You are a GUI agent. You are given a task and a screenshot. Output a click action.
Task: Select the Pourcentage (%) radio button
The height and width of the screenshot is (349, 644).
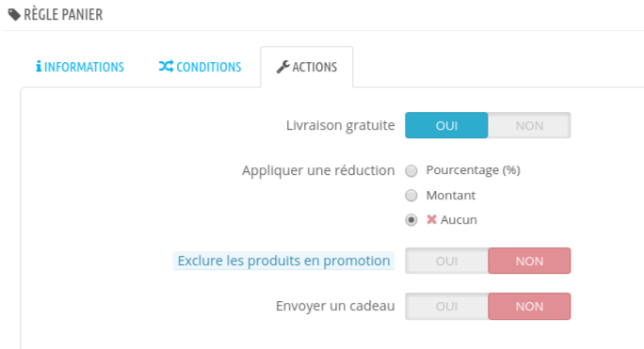(x=411, y=170)
